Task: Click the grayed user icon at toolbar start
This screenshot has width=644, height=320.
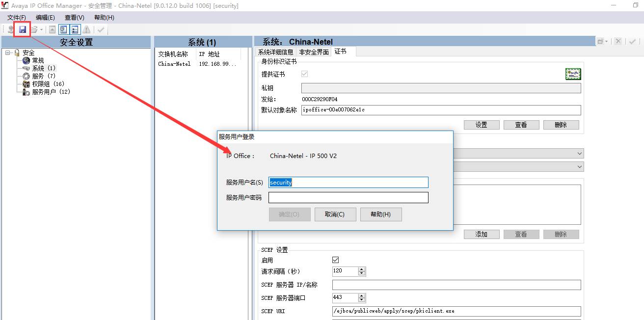Action: pos(10,29)
